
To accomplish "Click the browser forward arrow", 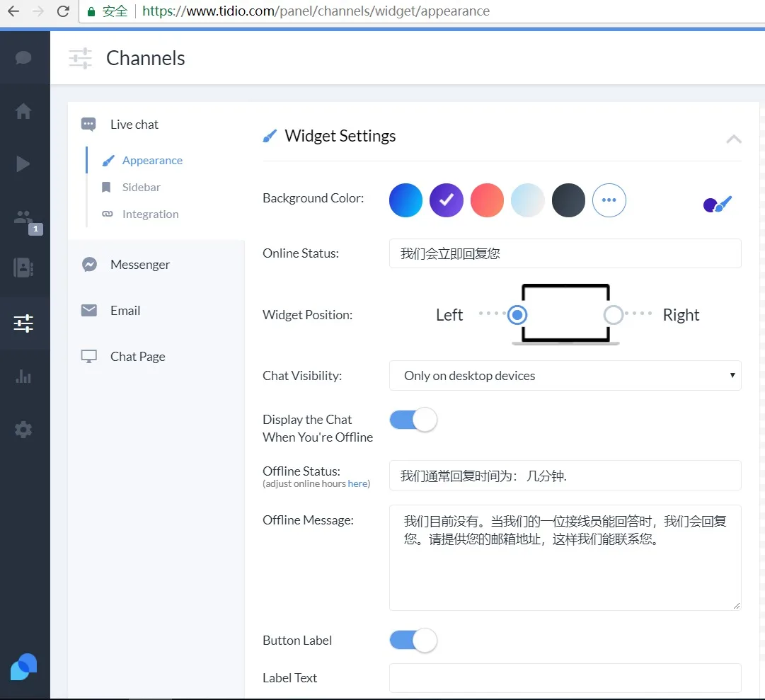I will (x=38, y=11).
